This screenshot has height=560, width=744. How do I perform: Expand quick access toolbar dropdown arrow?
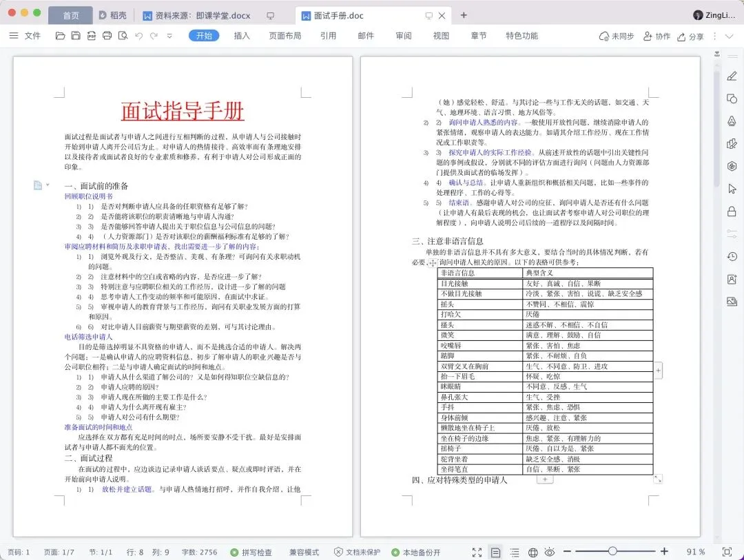coord(169,36)
